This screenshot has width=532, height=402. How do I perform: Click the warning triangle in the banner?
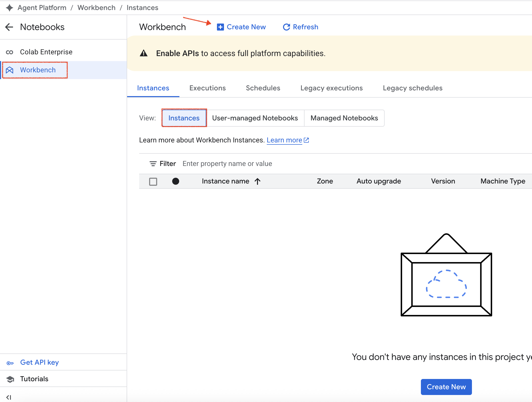click(x=144, y=53)
